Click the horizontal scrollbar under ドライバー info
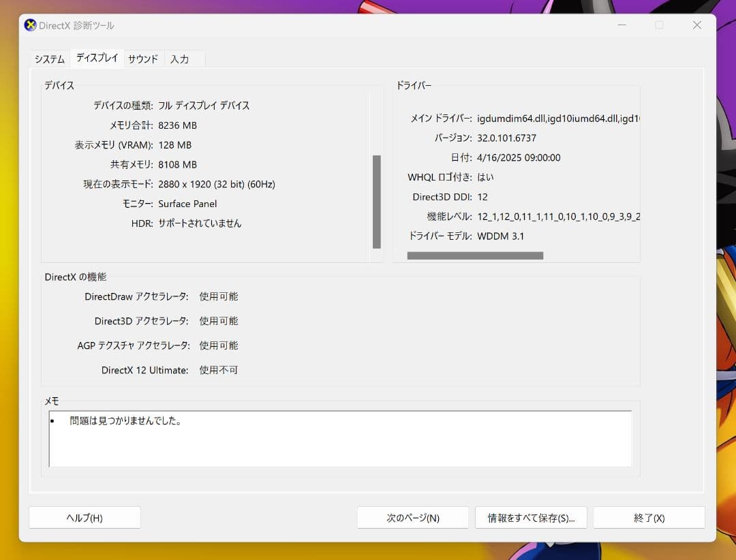This screenshot has width=736, height=560. coord(475,255)
